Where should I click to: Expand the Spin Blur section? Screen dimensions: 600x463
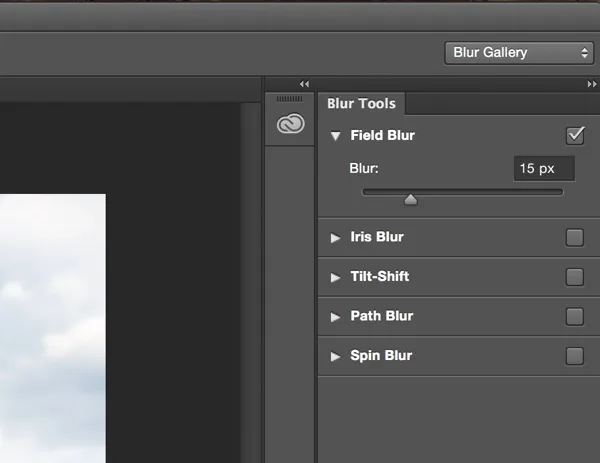coord(335,356)
